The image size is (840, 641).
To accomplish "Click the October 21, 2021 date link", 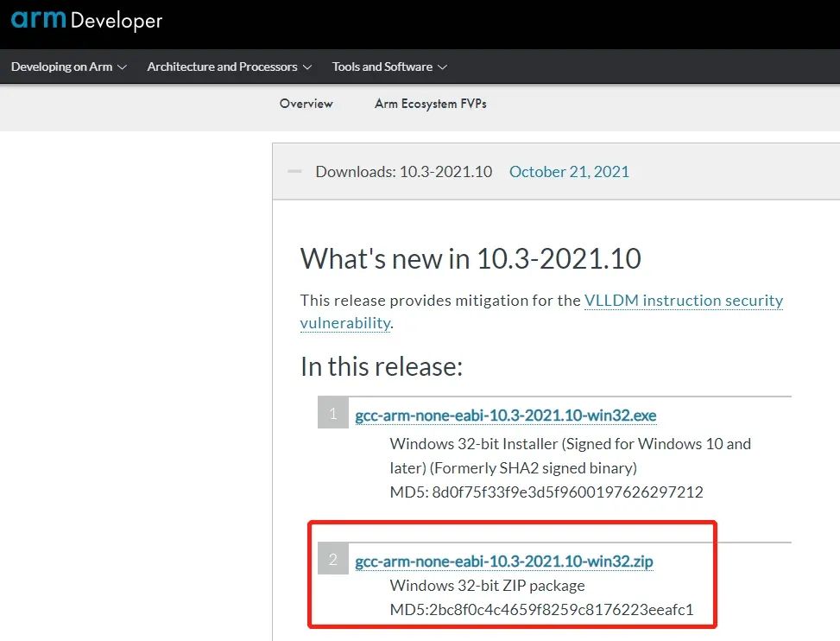I will coord(569,172).
